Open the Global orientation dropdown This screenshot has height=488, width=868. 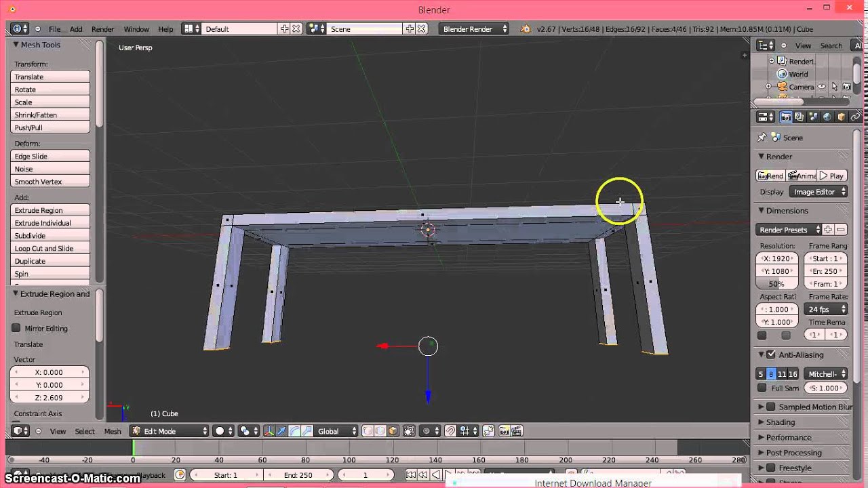336,431
